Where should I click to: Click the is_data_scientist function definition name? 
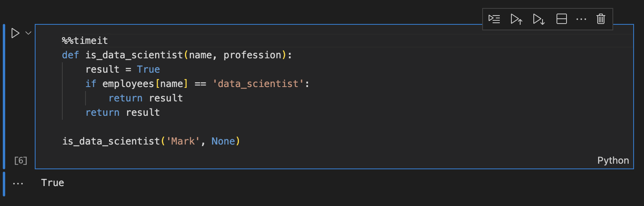click(x=134, y=55)
